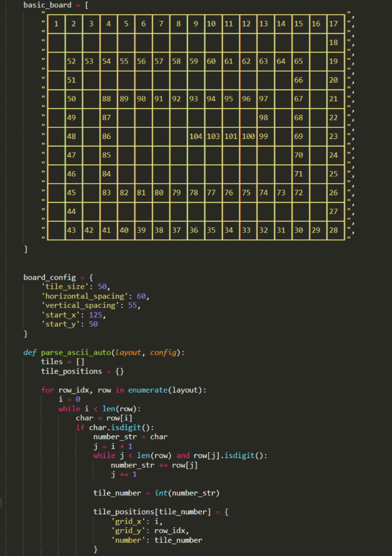Click board cell number 101

[231, 136]
